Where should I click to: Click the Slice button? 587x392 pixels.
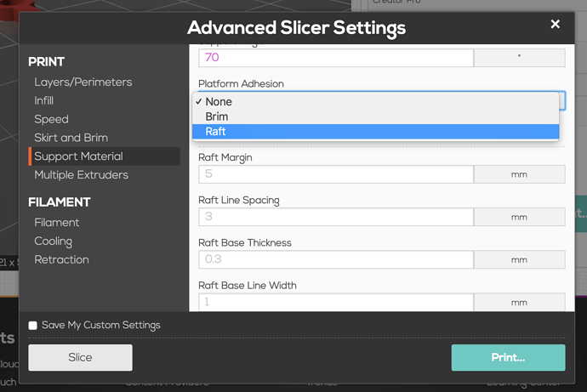coord(80,358)
